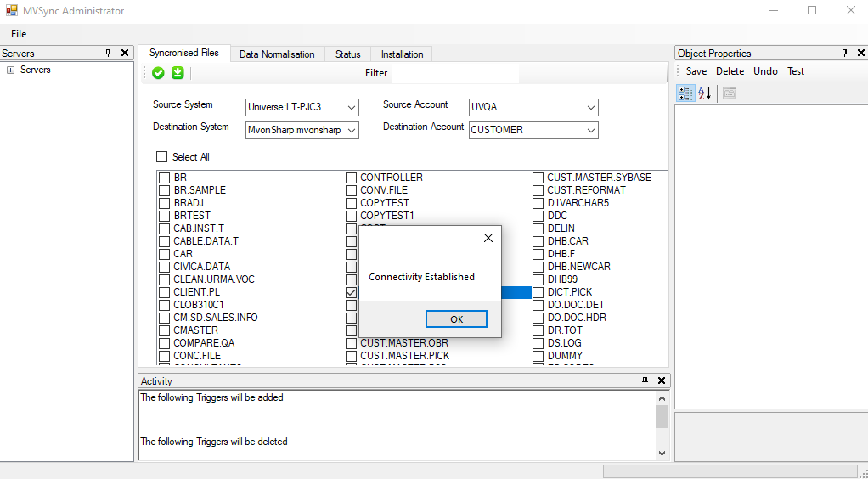The height and width of the screenshot is (479, 868).
Task: Click the Activity scrollbar up arrow
Action: click(x=662, y=397)
